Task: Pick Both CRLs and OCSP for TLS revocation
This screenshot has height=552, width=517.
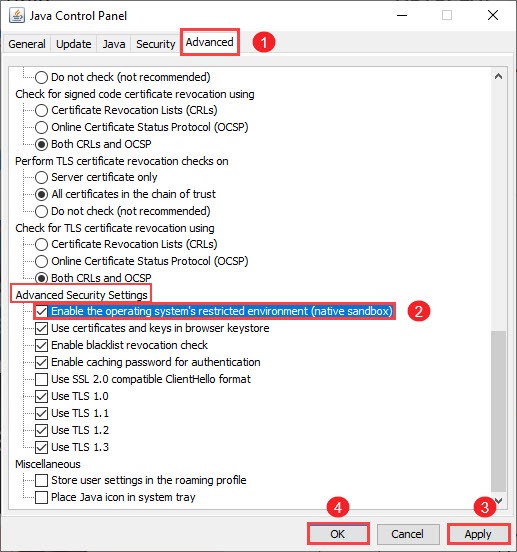Action: (42, 278)
